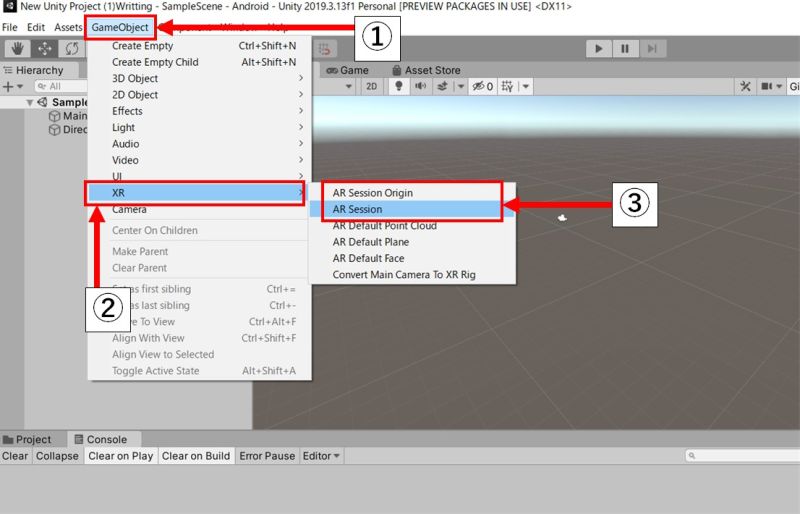Expand the Audio submenu

coord(199,143)
